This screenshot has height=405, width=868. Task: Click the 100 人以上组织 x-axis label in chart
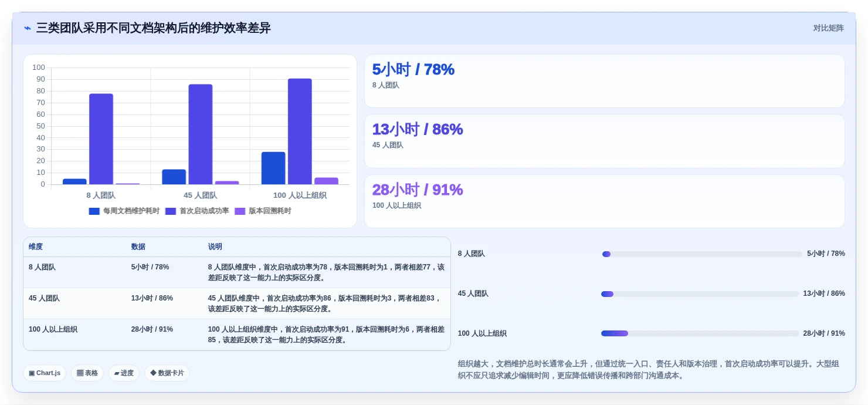tap(300, 195)
